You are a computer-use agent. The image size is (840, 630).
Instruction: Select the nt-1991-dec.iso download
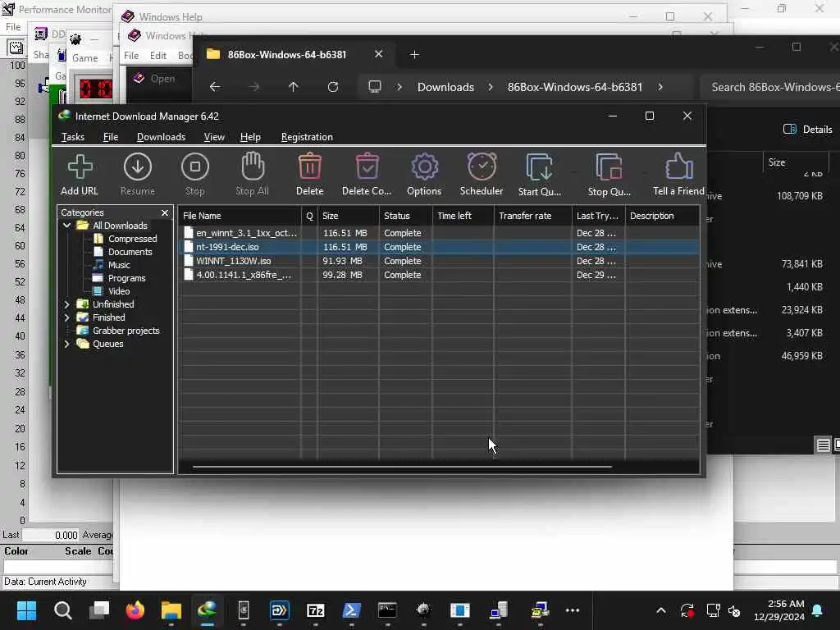pyautogui.click(x=440, y=247)
